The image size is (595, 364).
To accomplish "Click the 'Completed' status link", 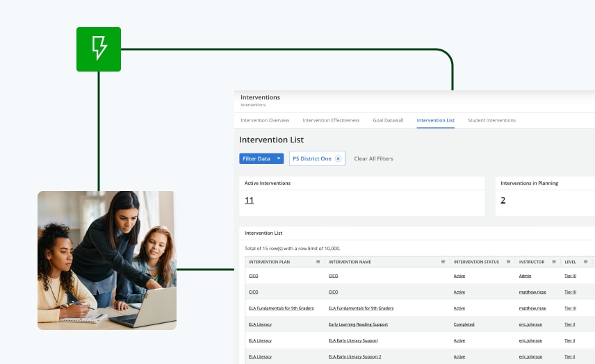I will click(x=464, y=324).
